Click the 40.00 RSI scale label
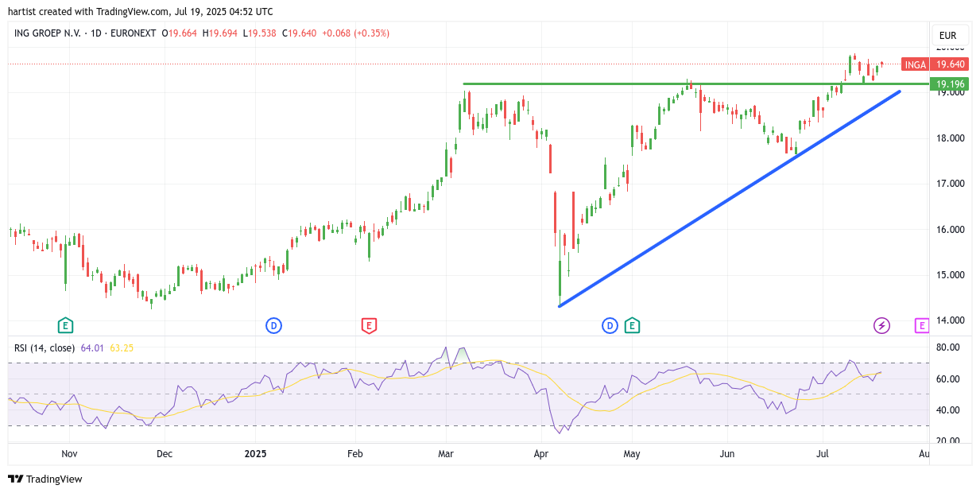 [949, 410]
